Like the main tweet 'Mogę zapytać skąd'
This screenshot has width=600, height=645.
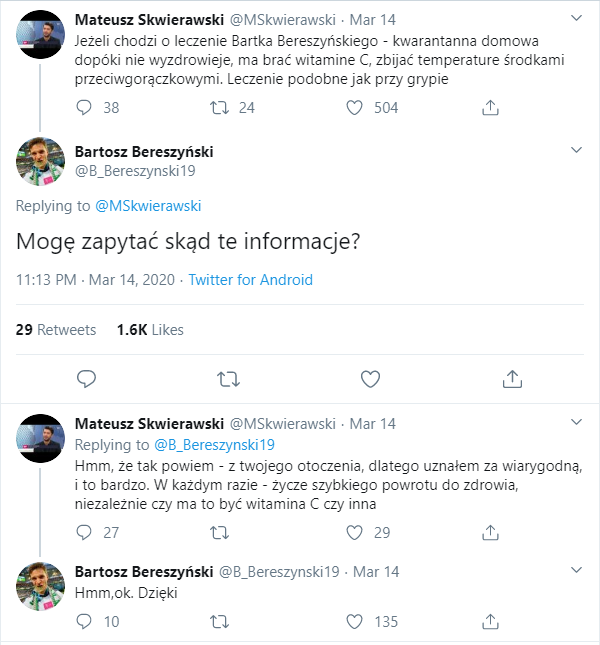(x=370, y=378)
